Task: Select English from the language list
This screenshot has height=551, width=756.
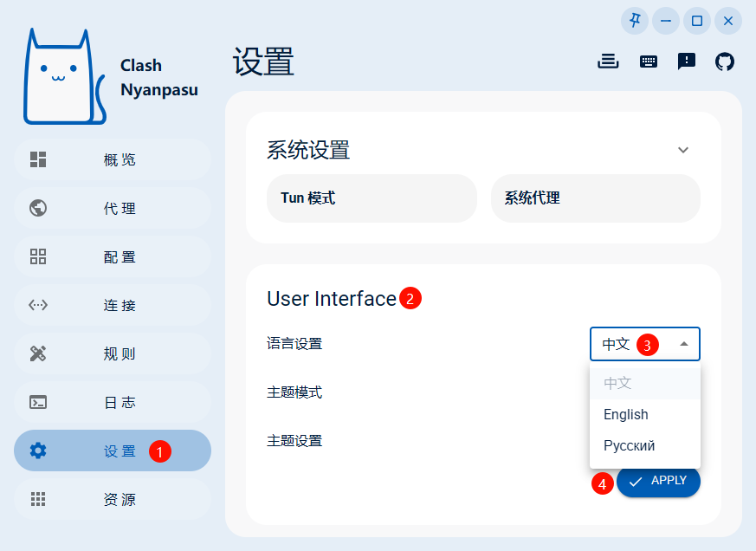Action: tap(626, 414)
